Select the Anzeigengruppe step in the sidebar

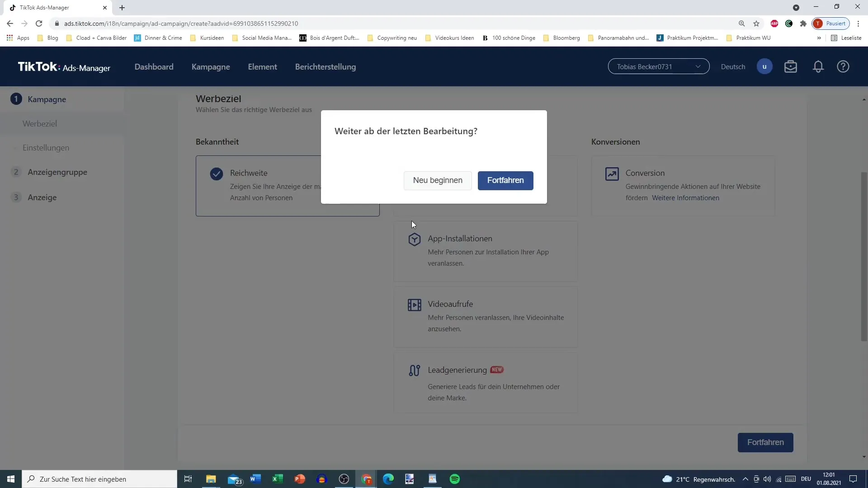[57, 172]
